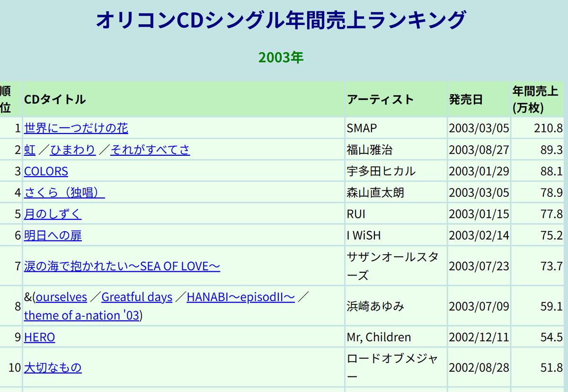This screenshot has height=392, width=568.
Task: Click the release date 2002/08/28
Action: [479, 367]
